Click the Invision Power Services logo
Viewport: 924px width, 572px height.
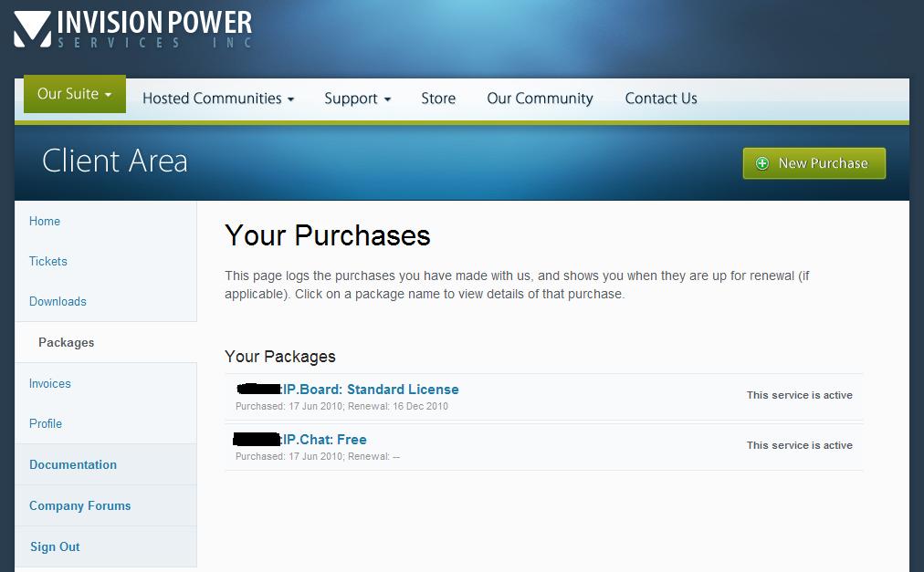point(133,29)
